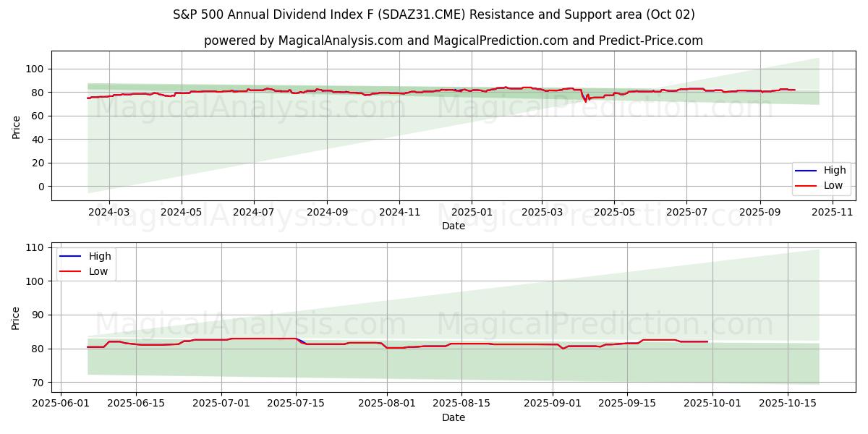
Task: Click the red Low line swatch in upper legend
Action: (x=805, y=185)
